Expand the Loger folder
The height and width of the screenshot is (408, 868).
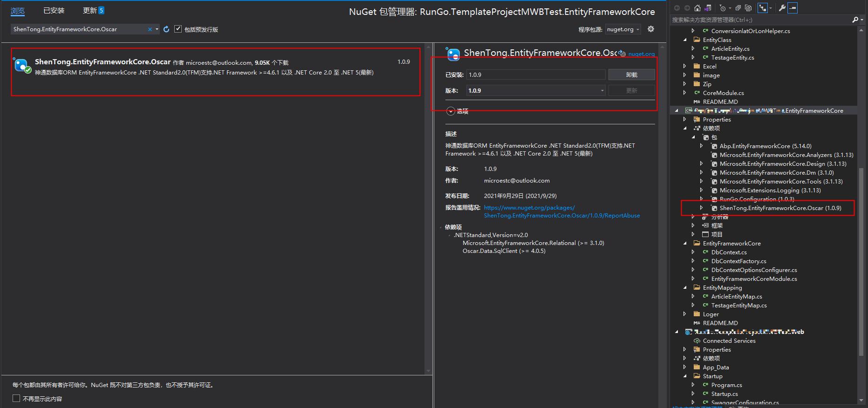coord(685,314)
